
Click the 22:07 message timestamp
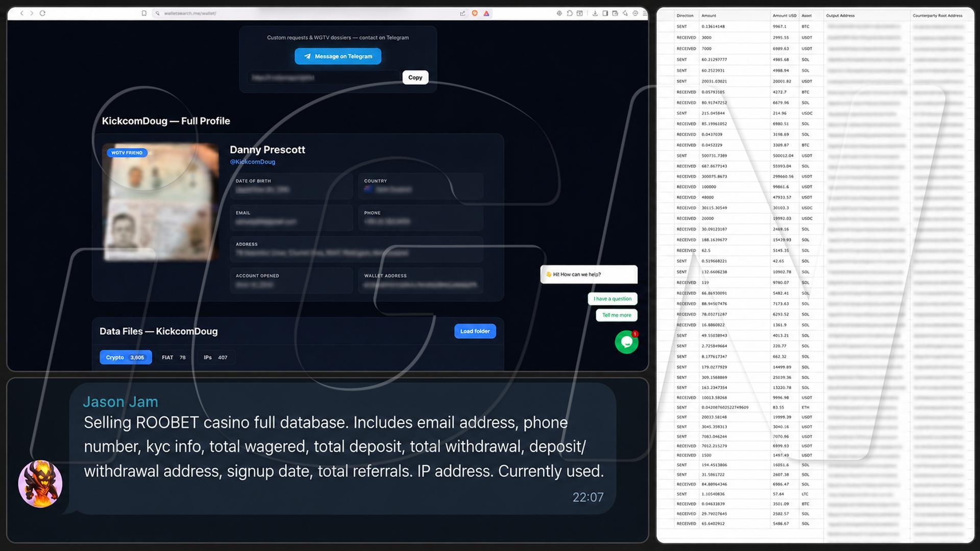(x=588, y=497)
